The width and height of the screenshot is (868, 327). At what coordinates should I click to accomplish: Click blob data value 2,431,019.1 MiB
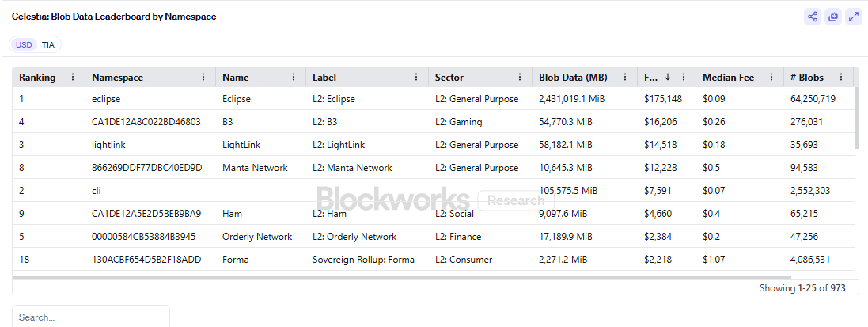(x=572, y=99)
